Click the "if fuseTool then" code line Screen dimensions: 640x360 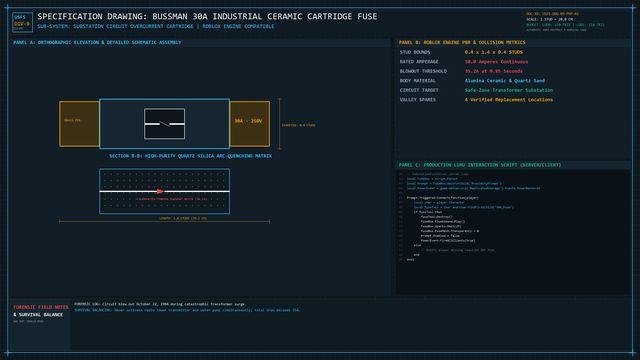428,212
